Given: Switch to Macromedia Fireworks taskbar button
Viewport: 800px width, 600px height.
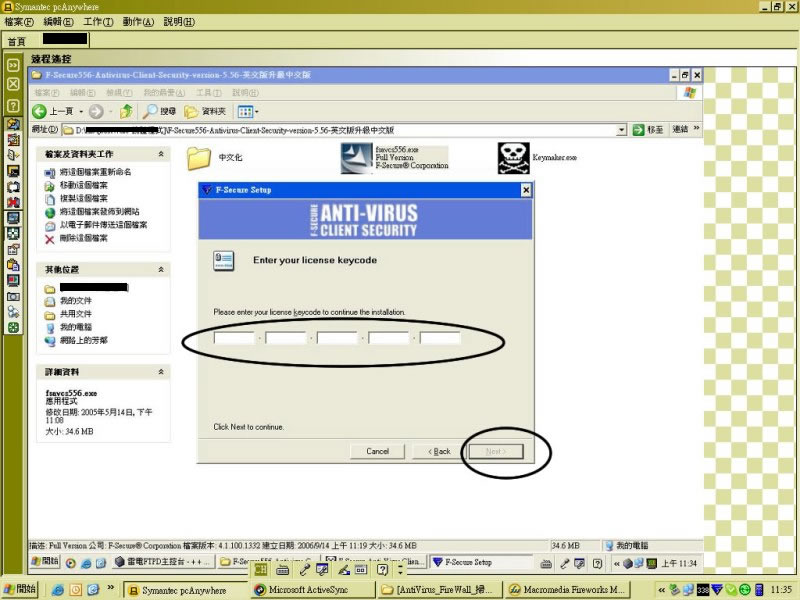Looking at the screenshot, I should pyautogui.click(x=567, y=590).
